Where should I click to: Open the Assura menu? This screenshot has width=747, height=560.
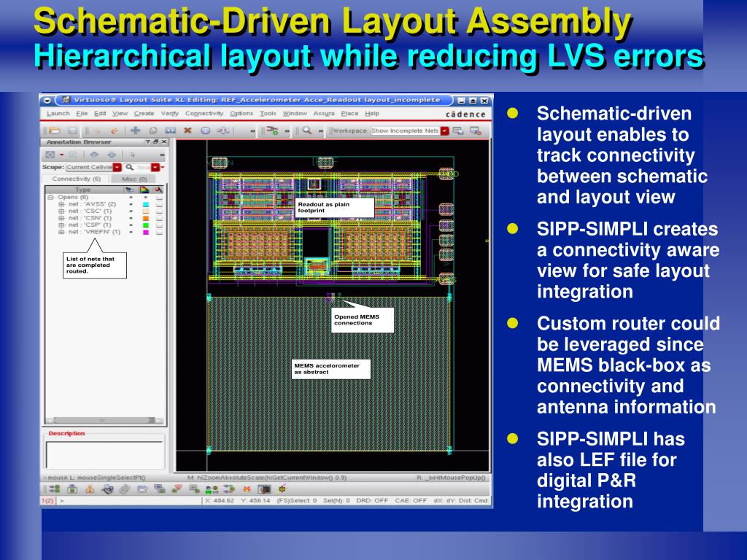point(324,113)
